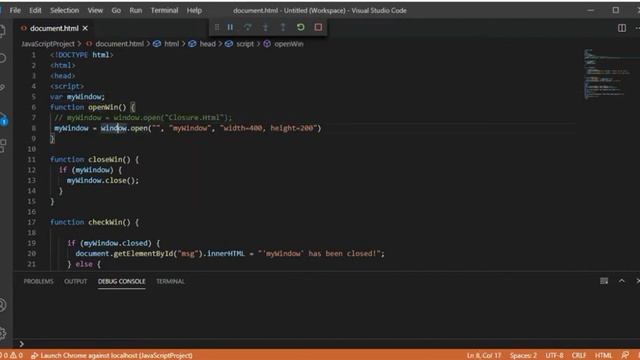Viewport: 640px width, 360px height.
Task: Open the File menu
Action: coord(15,10)
